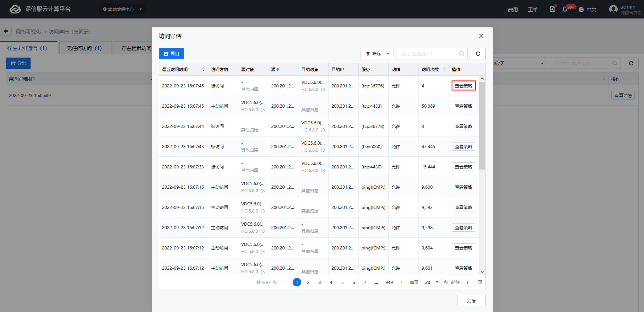Go to pagination page 6
Viewport: 644px width, 312px height.
[x=354, y=282]
